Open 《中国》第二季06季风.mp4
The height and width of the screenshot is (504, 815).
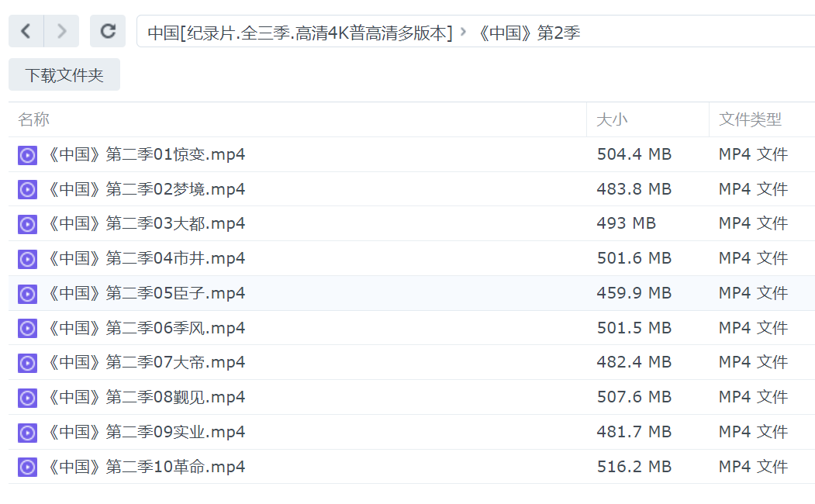[146, 328]
